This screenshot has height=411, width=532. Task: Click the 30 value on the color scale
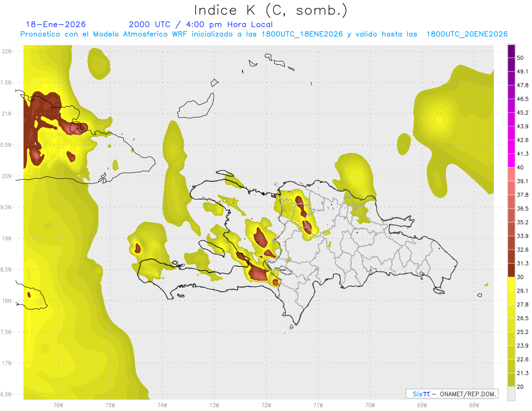(x=521, y=277)
